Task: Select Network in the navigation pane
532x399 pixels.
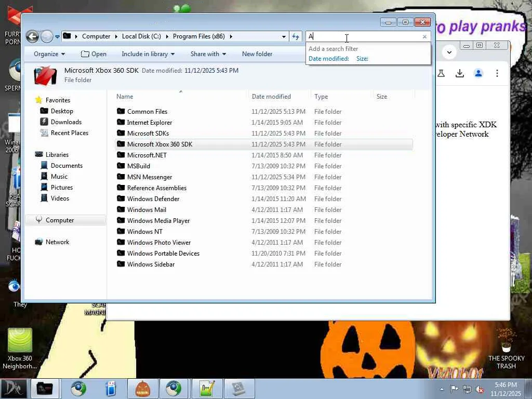Action: [57, 242]
